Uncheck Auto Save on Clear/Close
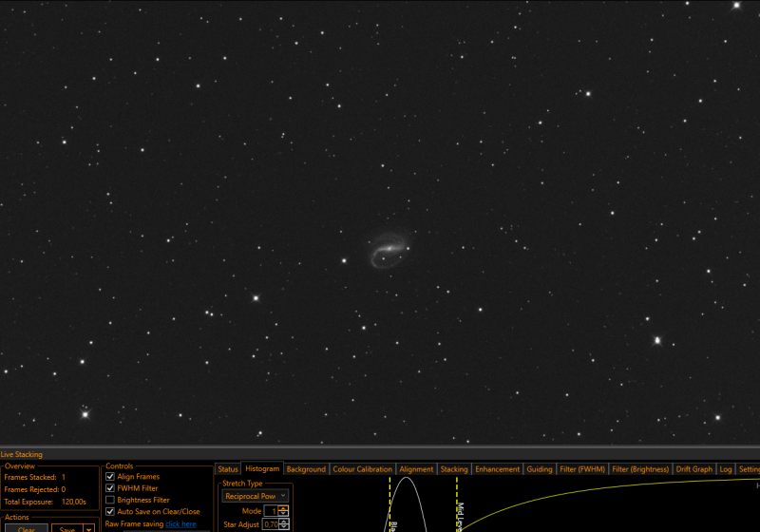The height and width of the screenshot is (532, 760). pos(110,512)
